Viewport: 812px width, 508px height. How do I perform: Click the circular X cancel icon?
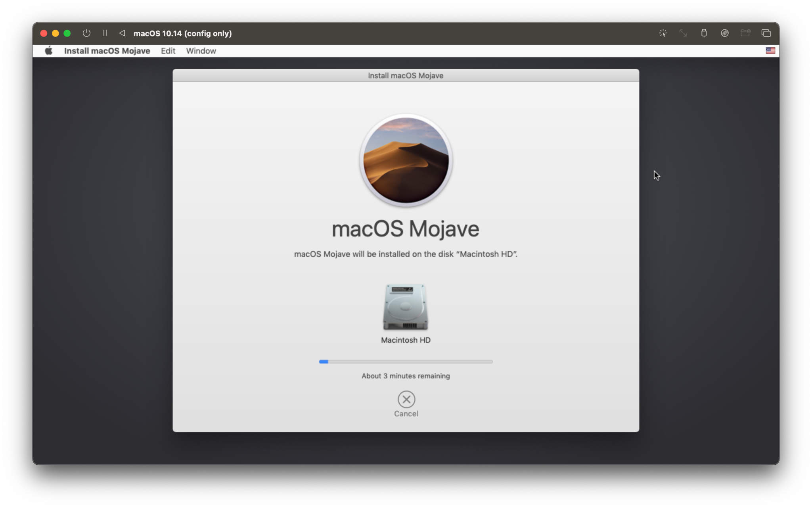tap(406, 399)
